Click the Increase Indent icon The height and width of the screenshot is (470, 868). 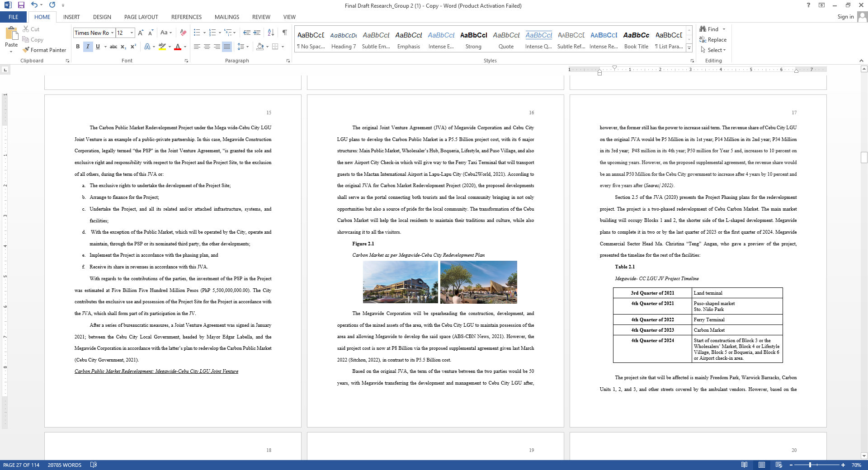(x=257, y=33)
